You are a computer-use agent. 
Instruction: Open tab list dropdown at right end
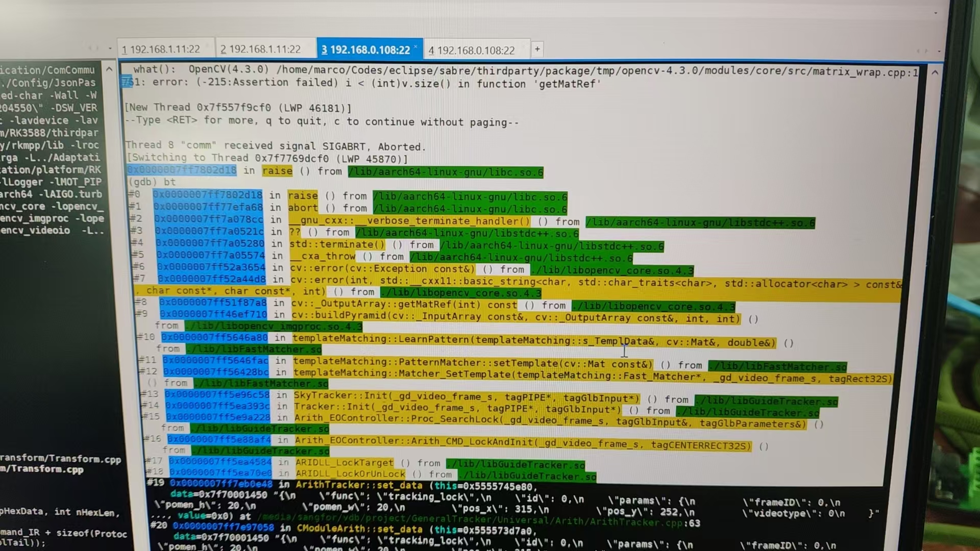pos(939,51)
